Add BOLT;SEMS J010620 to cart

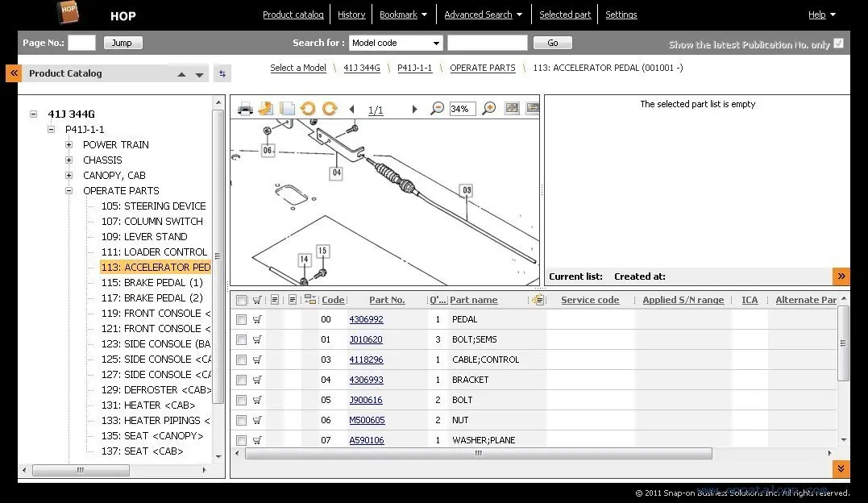(x=257, y=339)
